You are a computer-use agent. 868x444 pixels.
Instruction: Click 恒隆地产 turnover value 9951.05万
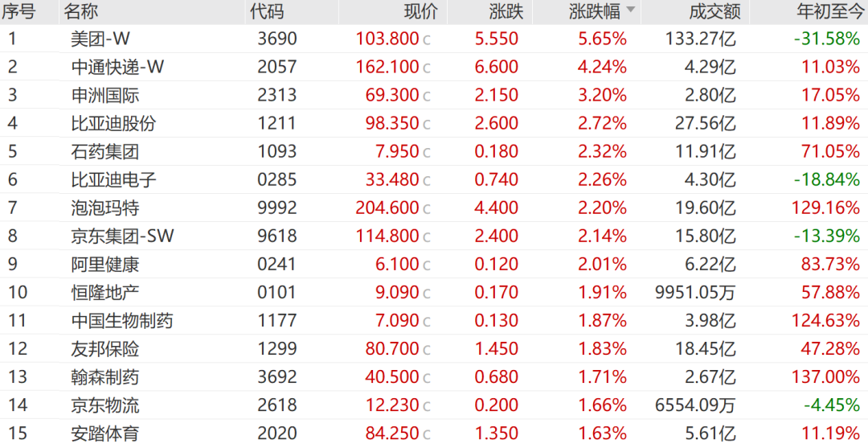tap(695, 293)
